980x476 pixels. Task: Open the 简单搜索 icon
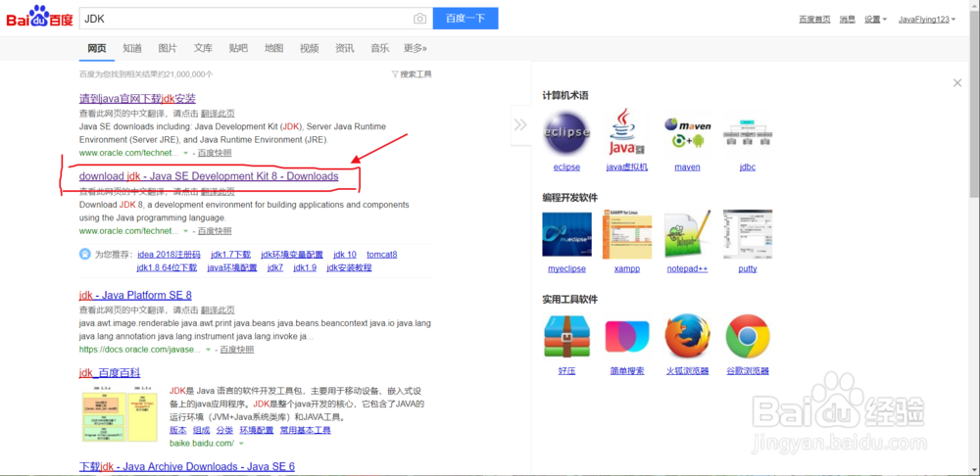pos(627,336)
